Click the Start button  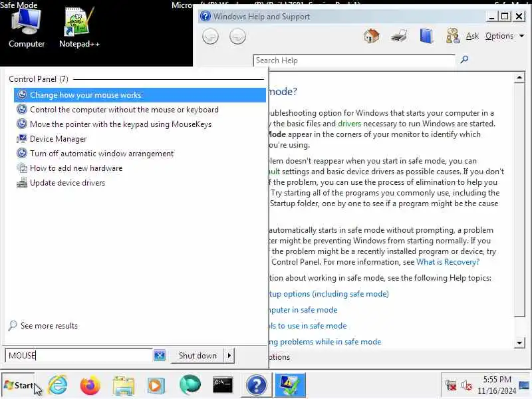point(19,386)
